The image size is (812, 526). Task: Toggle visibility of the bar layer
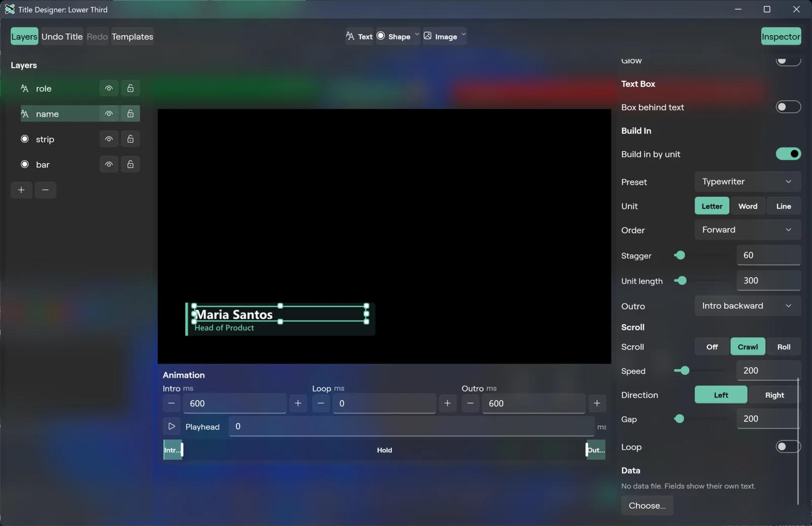pyautogui.click(x=109, y=165)
